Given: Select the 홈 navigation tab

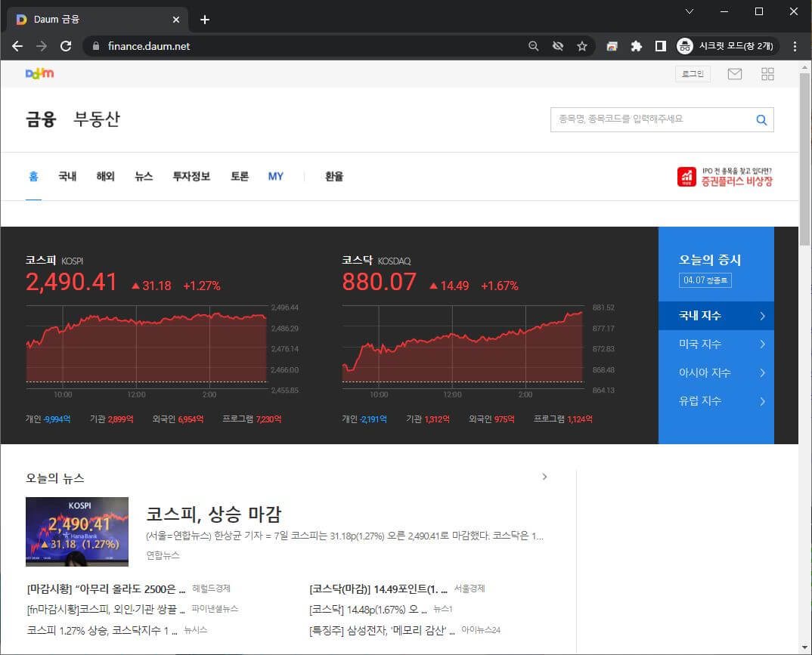Looking at the screenshot, I should tap(34, 177).
